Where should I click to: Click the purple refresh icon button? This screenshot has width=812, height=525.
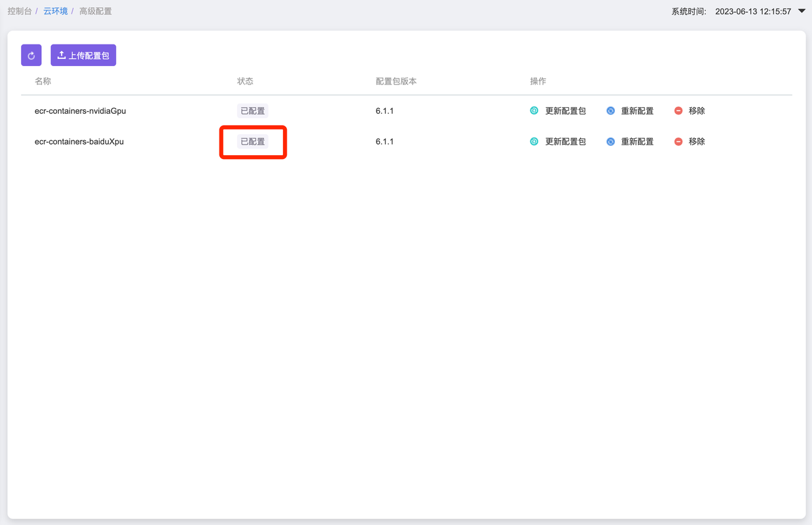pyautogui.click(x=31, y=56)
